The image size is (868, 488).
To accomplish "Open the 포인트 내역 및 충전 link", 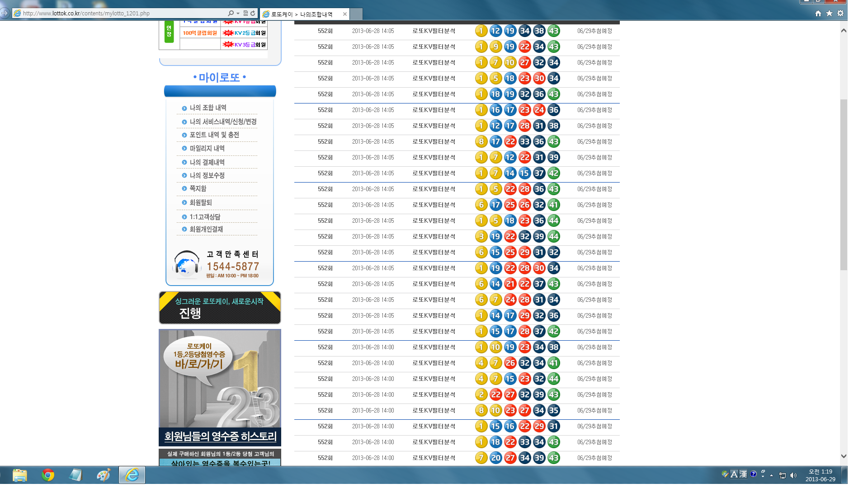I will point(214,135).
